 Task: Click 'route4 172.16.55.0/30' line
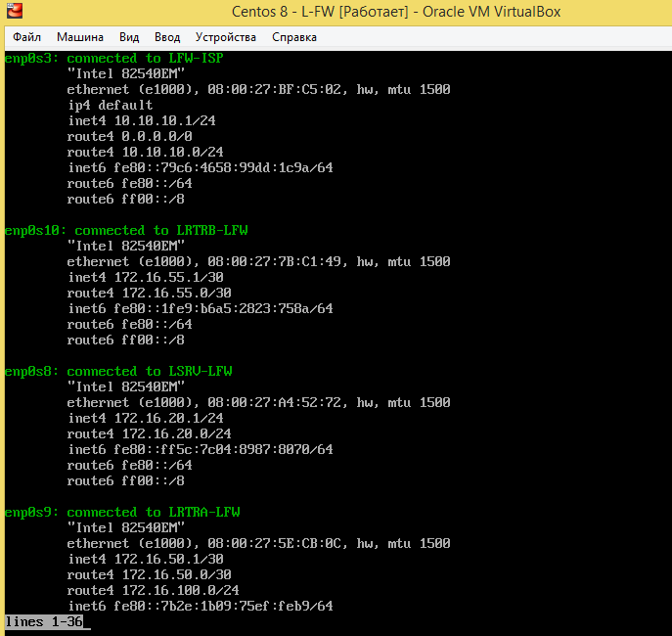pyautogui.click(x=149, y=294)
